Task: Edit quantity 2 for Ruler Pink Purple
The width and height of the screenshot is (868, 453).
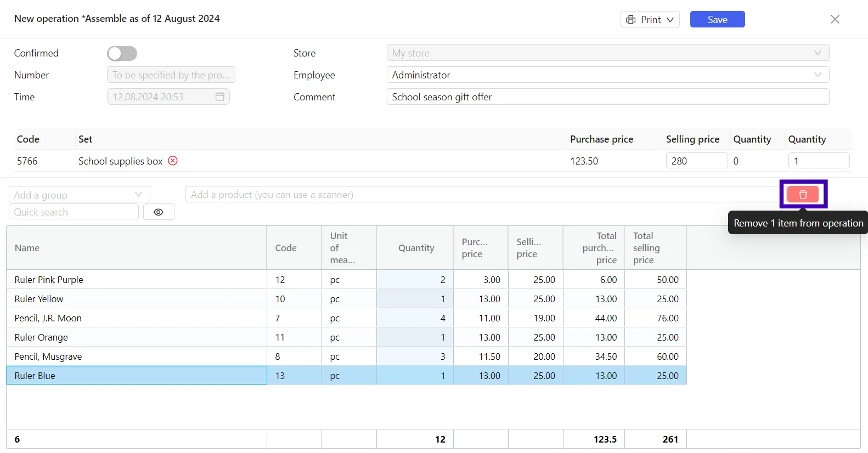Action: (415, 280)
